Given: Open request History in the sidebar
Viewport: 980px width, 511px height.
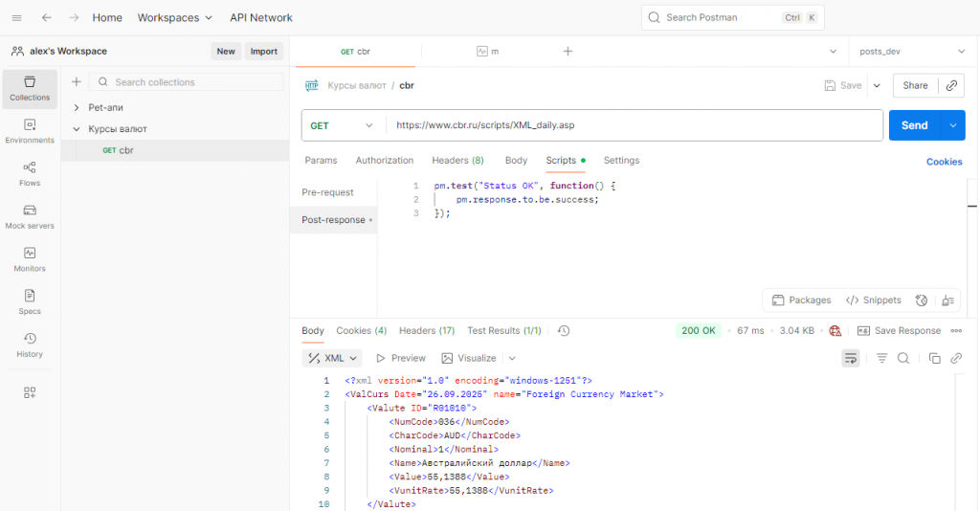Looking at the screenshot, I should pos(30,344).
